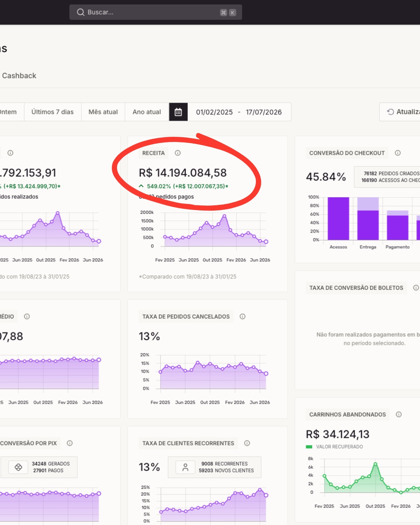Open info icon next to RECEITA
The width and height of the screenshot is (420, 525).
[x=178, y=153]
